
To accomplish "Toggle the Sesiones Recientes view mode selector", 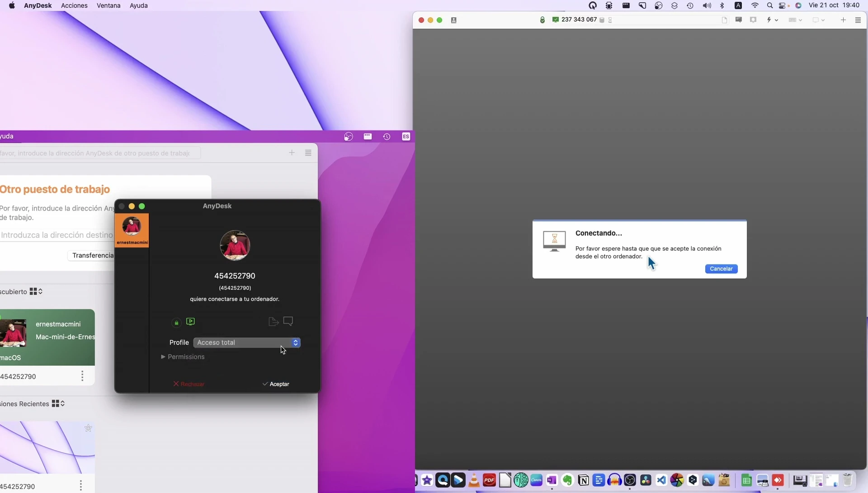I will [58, 403].
